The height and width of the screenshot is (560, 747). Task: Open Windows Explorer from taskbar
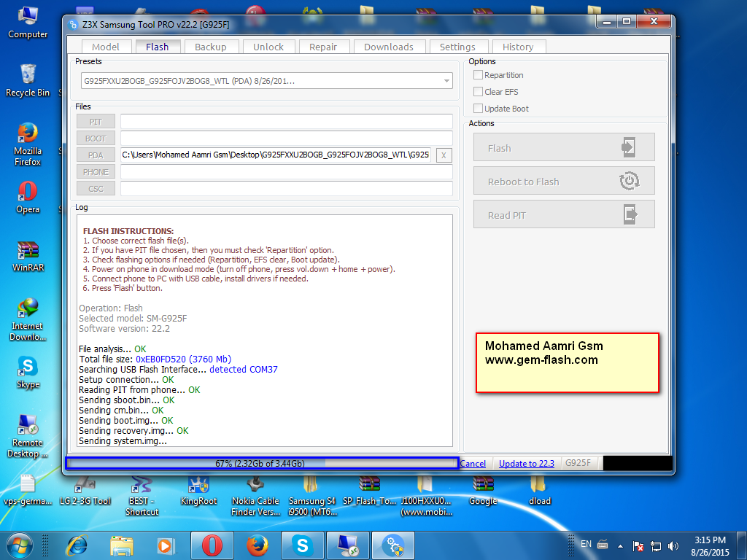pos(122,545)
